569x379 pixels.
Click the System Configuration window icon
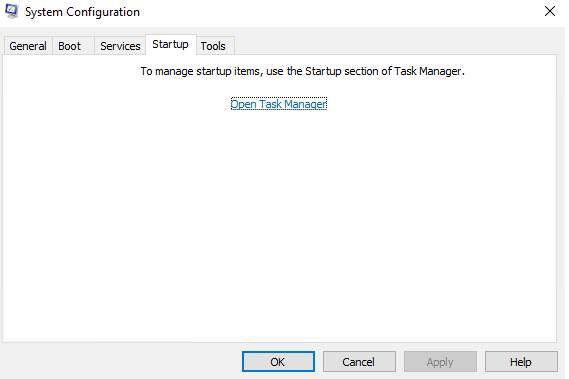pyautogui.click(x=11, y=11)
